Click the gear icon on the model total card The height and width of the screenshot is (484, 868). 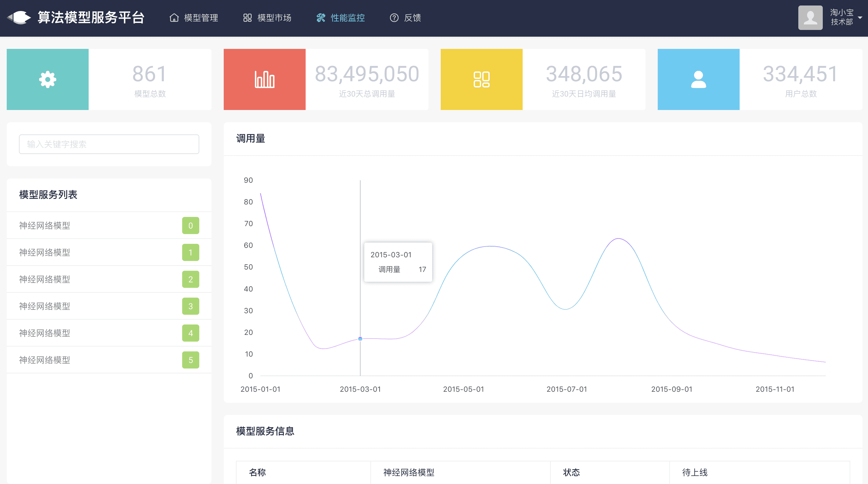[47, 79]
